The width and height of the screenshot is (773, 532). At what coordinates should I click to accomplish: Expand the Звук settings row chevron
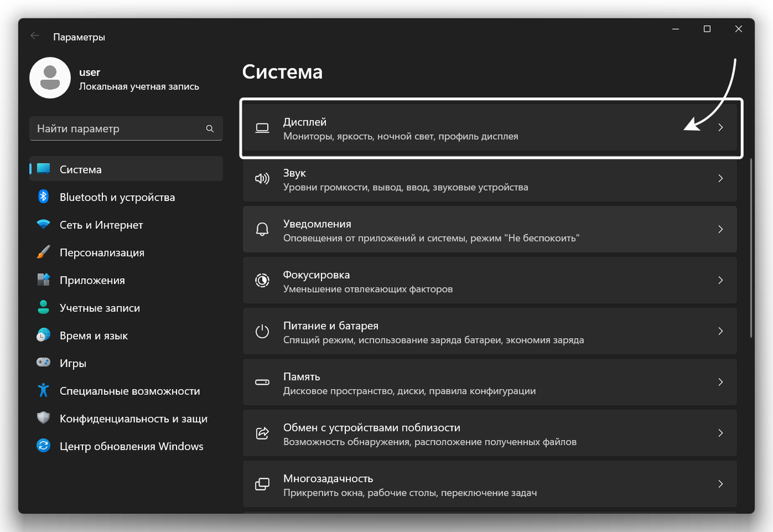720,178
